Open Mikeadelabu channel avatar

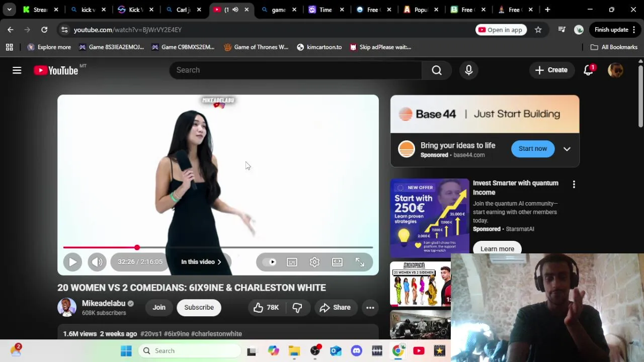[x=66, y=308]
